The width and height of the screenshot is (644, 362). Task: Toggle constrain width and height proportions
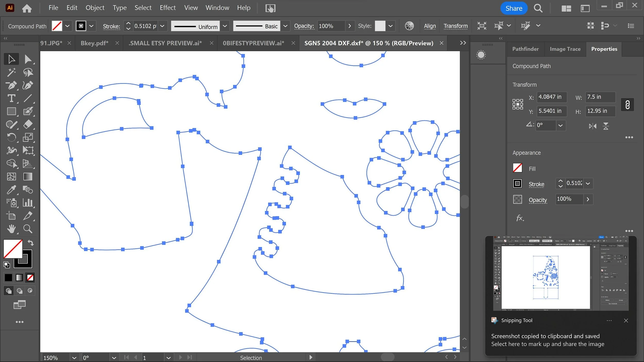pyautogui.click(x=627, y=104)
